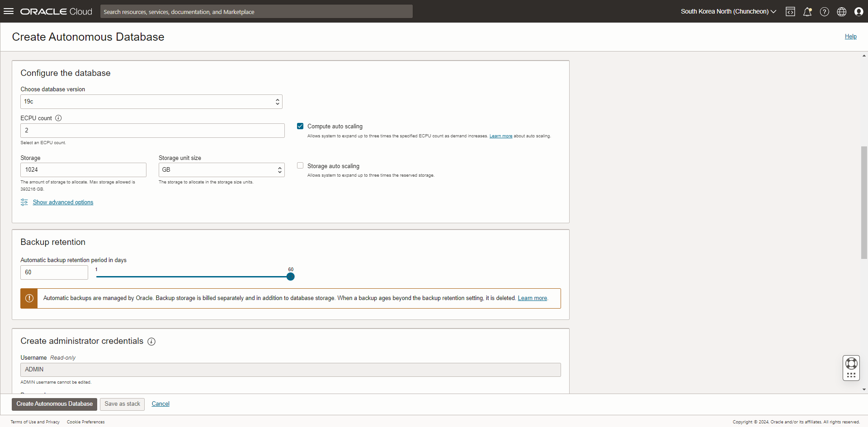Viewport: 868px width, 427px height.
Task: Click the Create Autonomous Database page title
Action: pyautogui.click(x=88, y=37)
